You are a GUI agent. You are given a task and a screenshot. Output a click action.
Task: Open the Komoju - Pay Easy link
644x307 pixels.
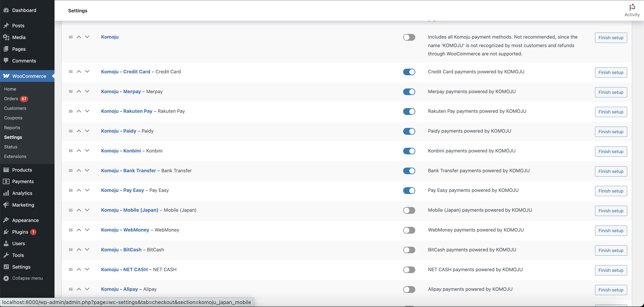pos(122,190)
